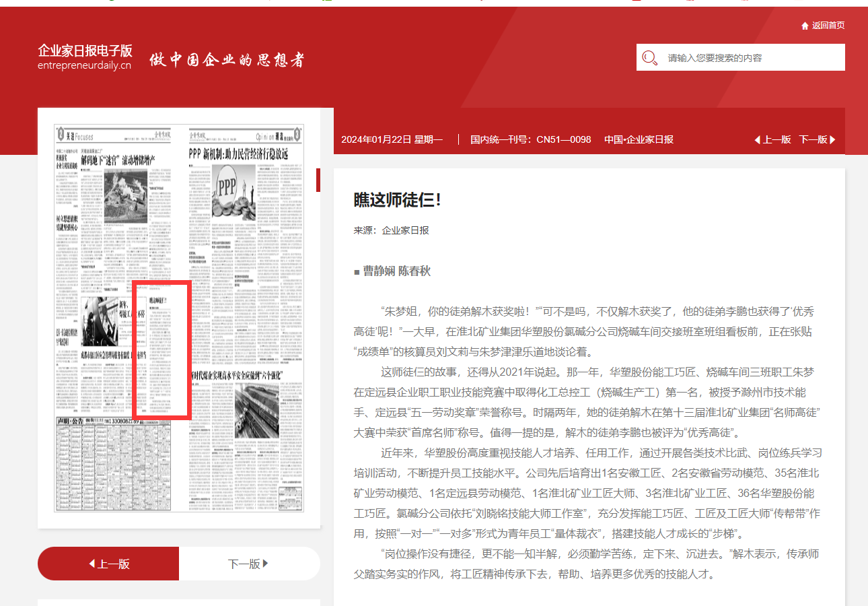Open the PPP 新机制 headline article
This screenshot has height=606, width=868.
click(x=239, y=154)
